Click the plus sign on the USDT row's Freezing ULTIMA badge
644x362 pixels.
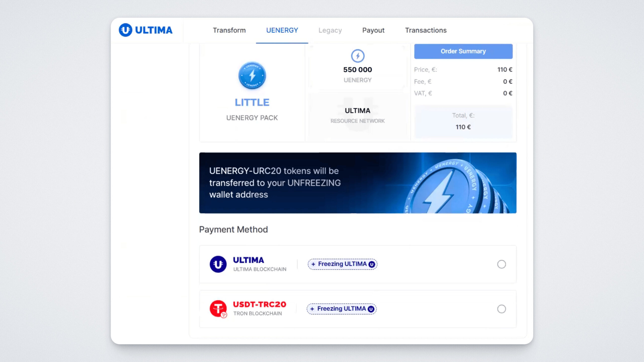(x=312, y=309)
